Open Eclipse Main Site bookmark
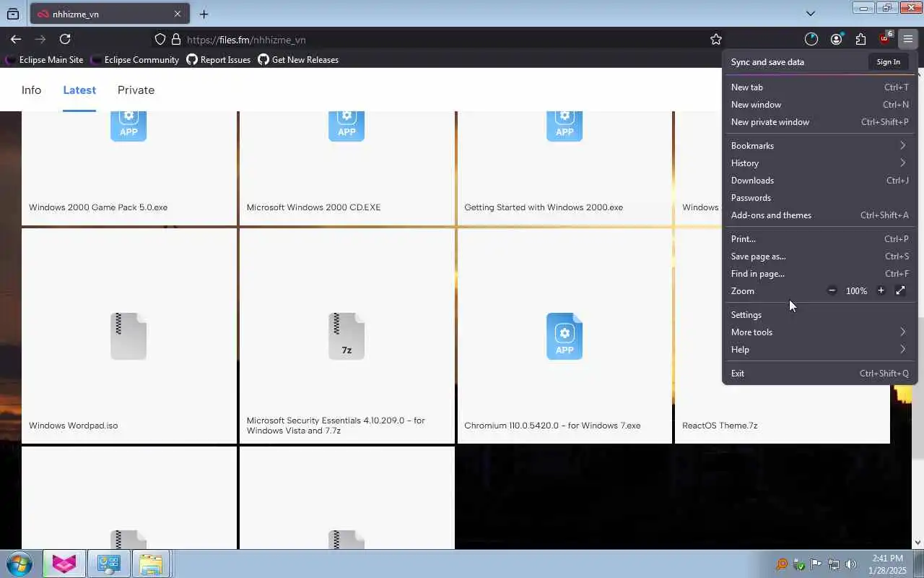This screenshot has height=578, width=924. click(x=44, y=60)
